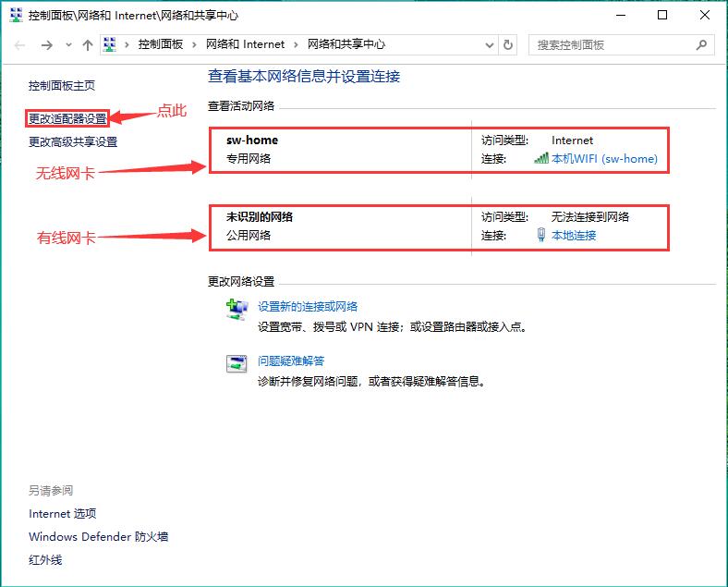
Task: Open the 本机WIFI (sw-home) connection link
Action: (604, 159)
